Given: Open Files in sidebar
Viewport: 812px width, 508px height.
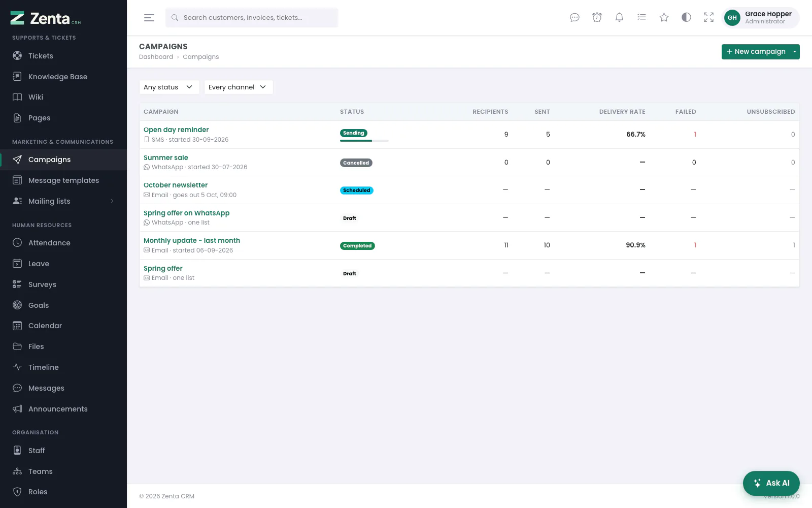Looking at the screenshot, I should click(63, 346).
